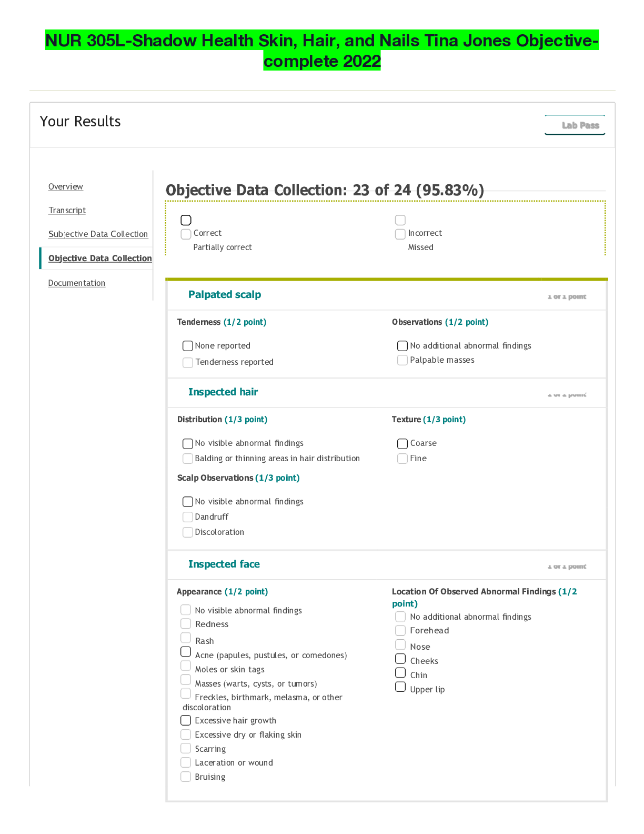644x834 pixels.
Task: Click the Appearance (1/2 point) label
Action: [222, 592]
